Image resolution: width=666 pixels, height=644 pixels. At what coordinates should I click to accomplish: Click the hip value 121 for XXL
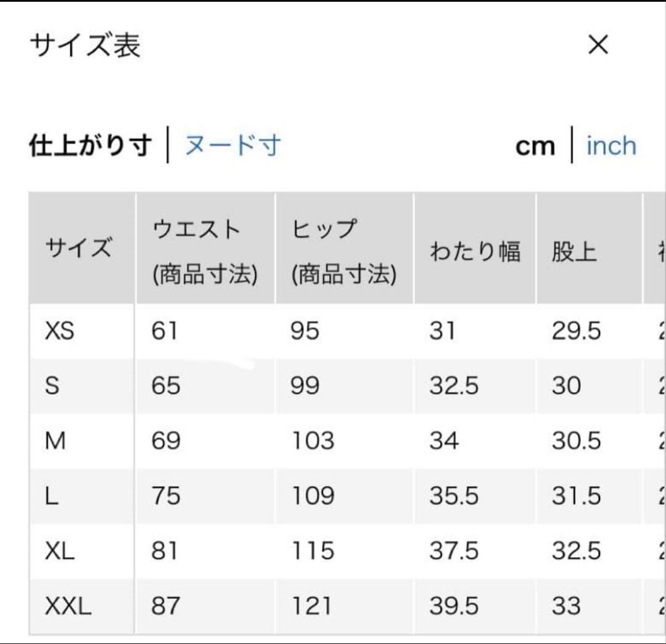click(x=312, y=606)
